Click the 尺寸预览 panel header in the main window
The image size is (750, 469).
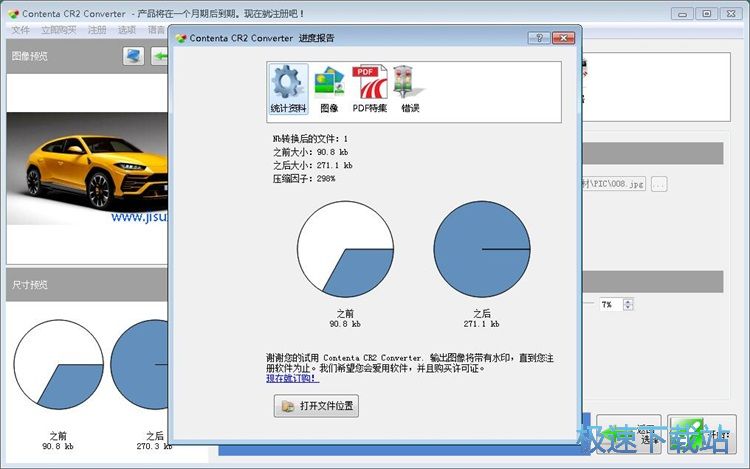[87, 285]
